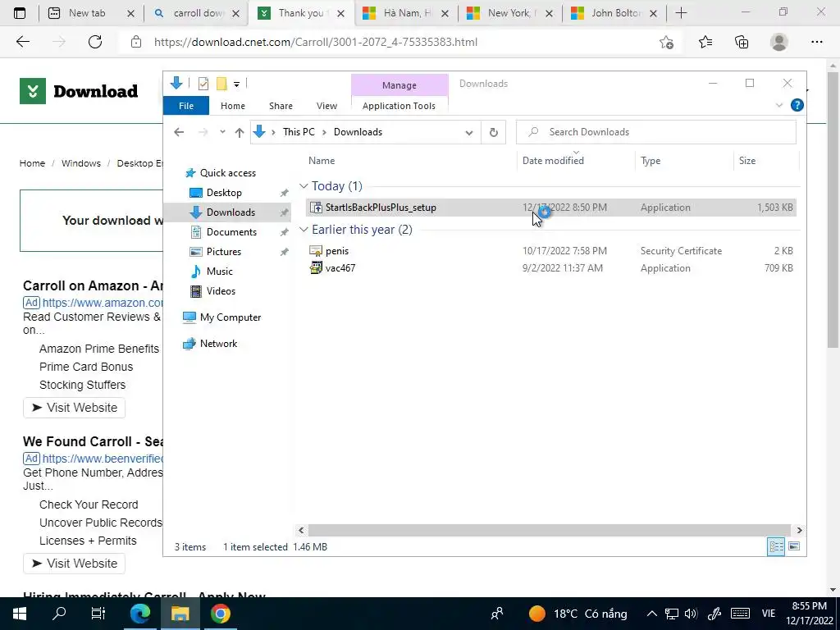Image resolution: width=840 pixels, height=630 pixels.
Task: Click This PC in address path
Action: tap(299, 132)
